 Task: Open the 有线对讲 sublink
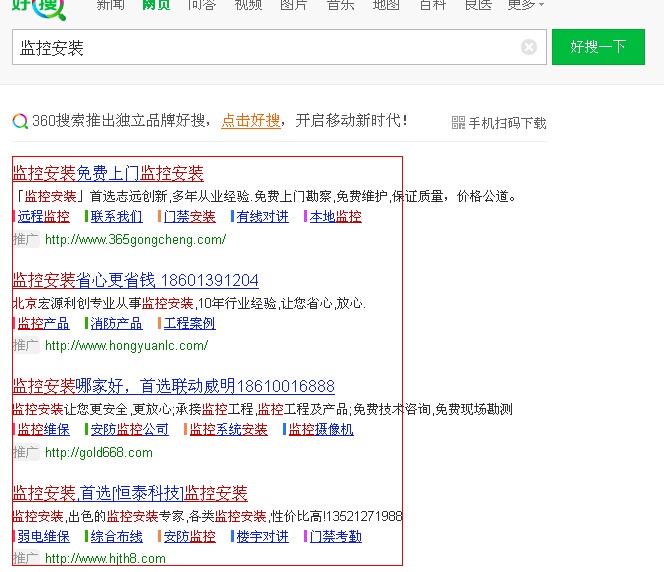263,217
